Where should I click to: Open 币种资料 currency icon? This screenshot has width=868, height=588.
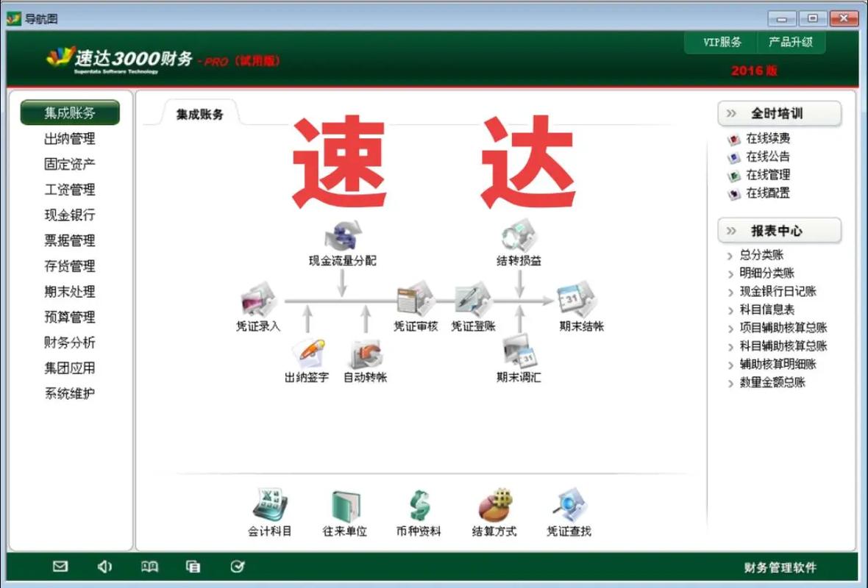click(x=419, y=506)
